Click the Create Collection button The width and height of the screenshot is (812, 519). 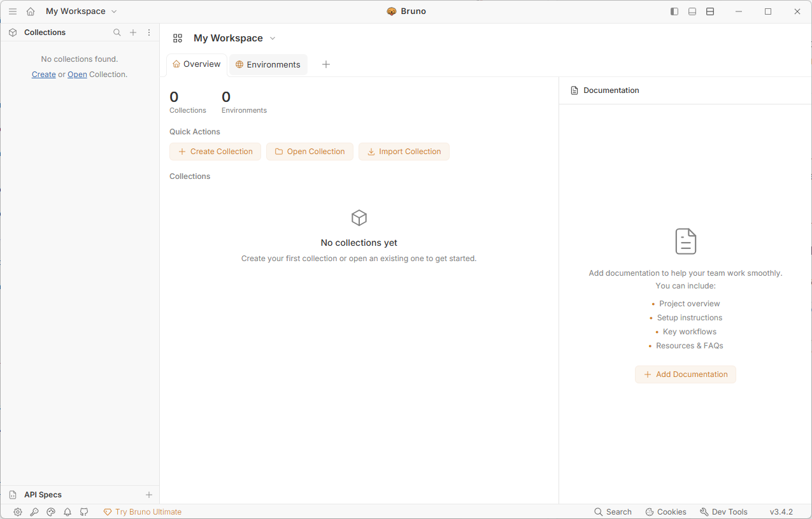click(x=215, y=152)
